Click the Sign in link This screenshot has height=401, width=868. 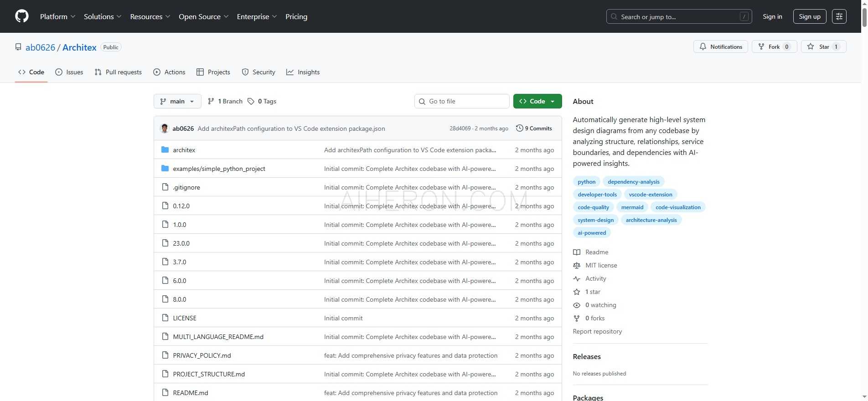(772, 16)
